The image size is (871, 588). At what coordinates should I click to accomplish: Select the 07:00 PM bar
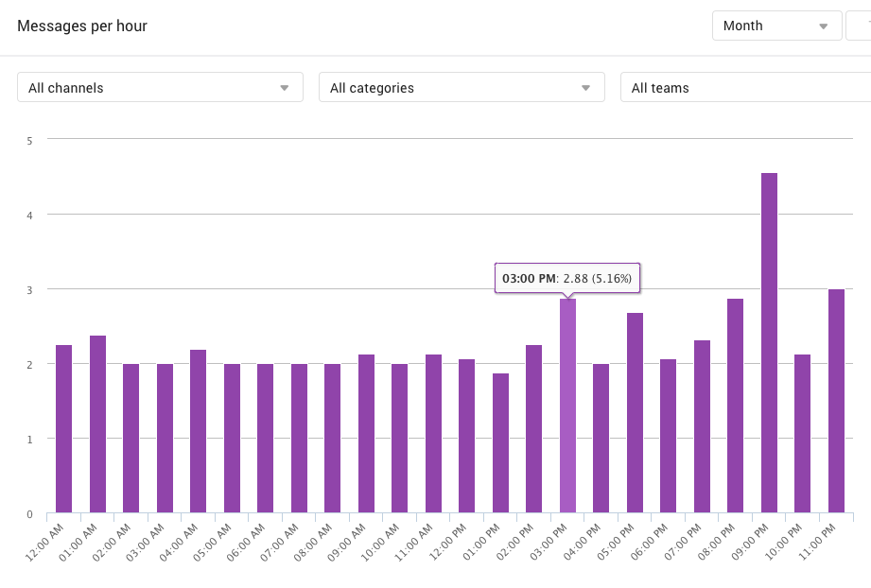click(x=702, y=426)
